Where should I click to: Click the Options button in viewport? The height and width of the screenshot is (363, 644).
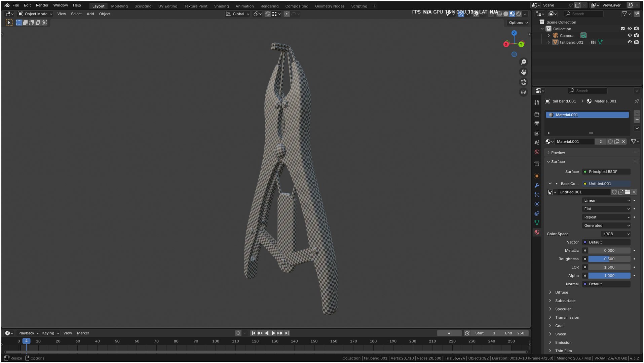click(518, 23)
